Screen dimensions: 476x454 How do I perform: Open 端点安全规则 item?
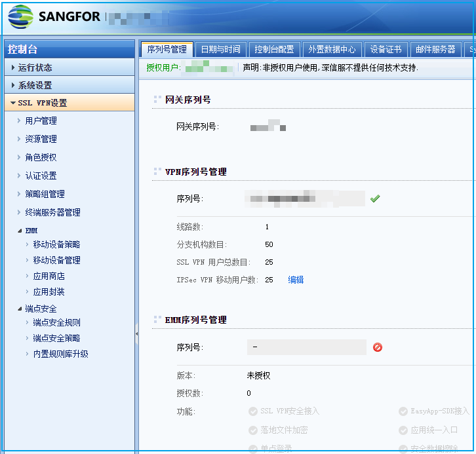coord(56,322)
